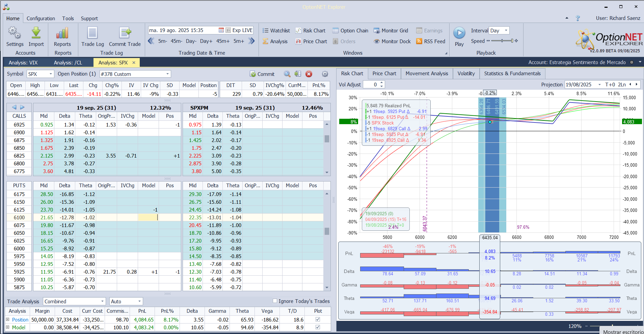644x334 pixels.
Task: Toggle Plot checkbox for Position row
Action: tap(318, 319)
